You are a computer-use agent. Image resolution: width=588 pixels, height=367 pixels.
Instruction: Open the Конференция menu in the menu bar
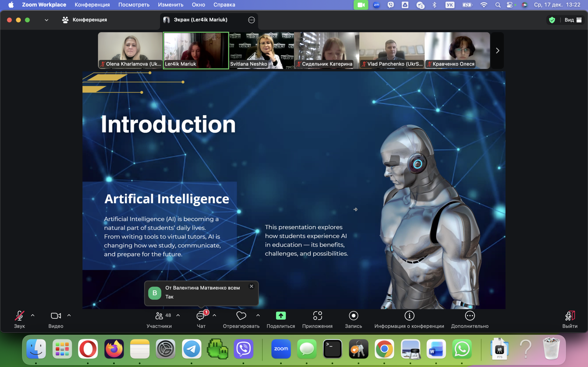(x=92, y=5)
